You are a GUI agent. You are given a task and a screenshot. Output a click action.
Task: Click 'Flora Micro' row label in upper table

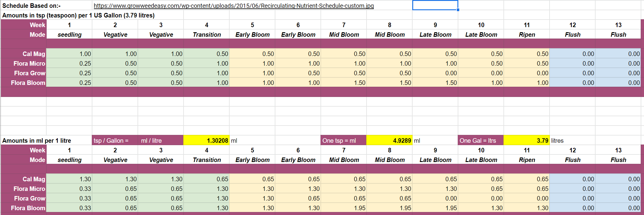pyautogui.click(x=29, y=64)
